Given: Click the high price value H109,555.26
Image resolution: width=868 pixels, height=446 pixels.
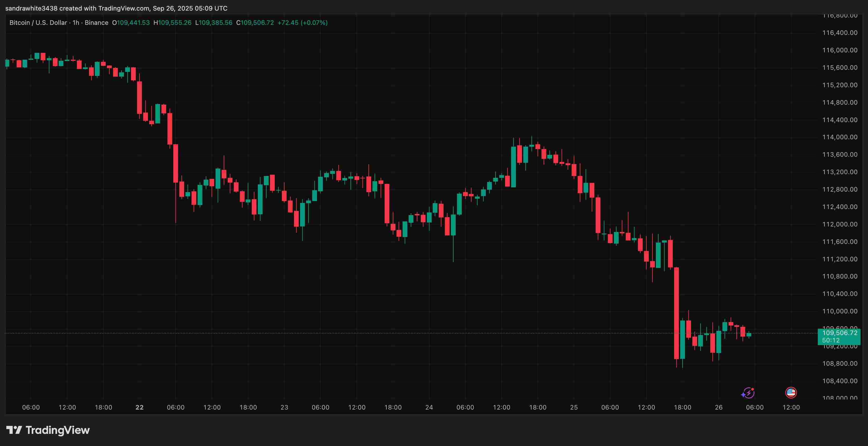Looking at the screenshot, I should point(172,22).
